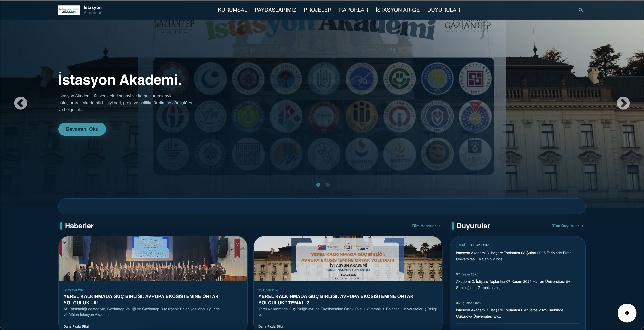Click the Devamını Oku button
Image resolution: width=644 pixels, height=330 pixels.
[82, 129]
